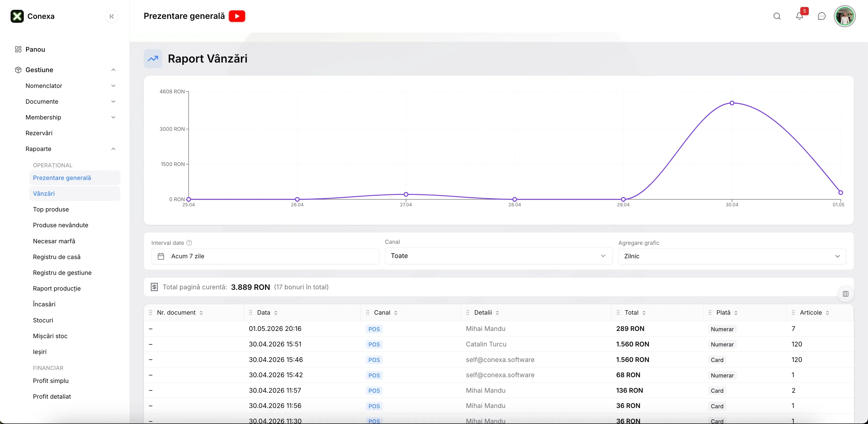Sort by Plată column

(x=736, y=313)
